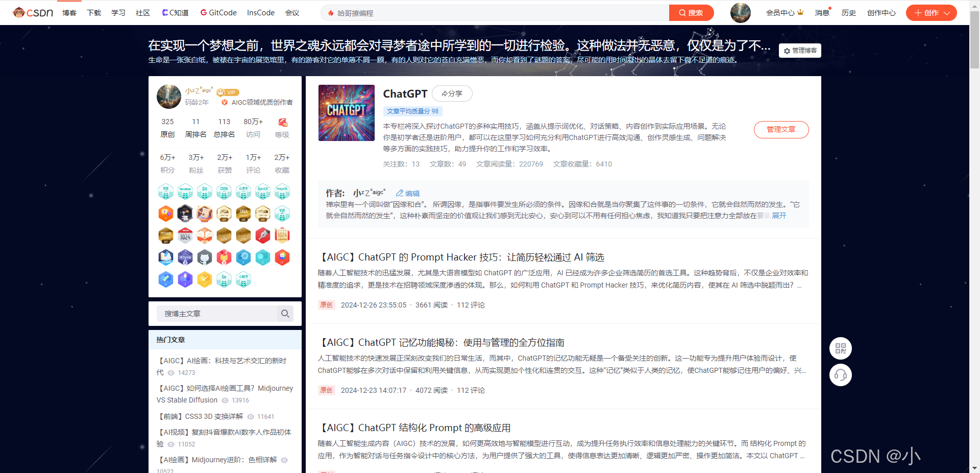Click the red 1024 medal at row end

click(x=282, y=235)
